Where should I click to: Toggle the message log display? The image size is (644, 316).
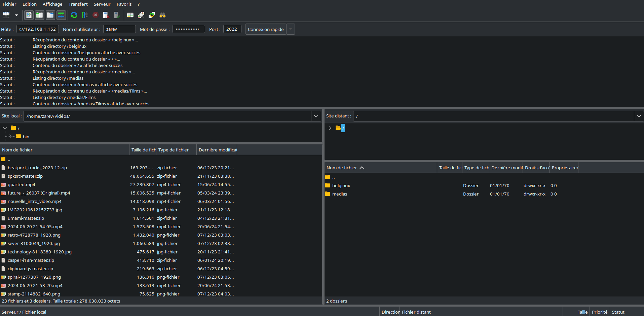(29, 15)
